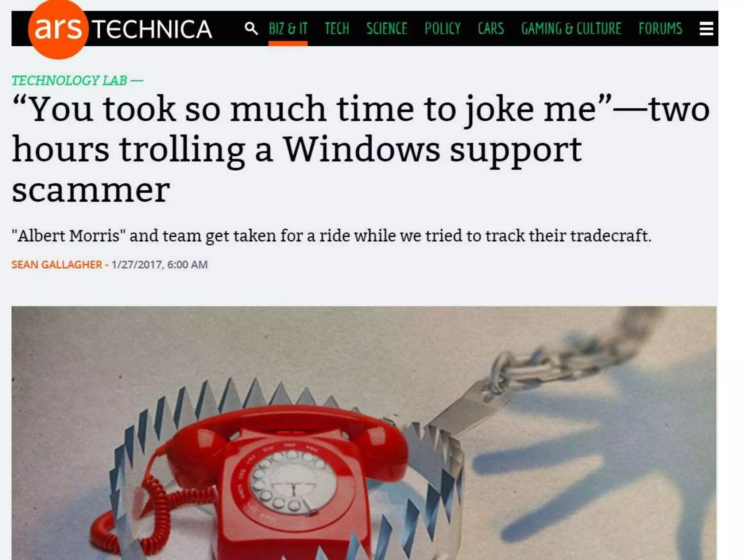Click the article headline about Windows support scammer

361,149
